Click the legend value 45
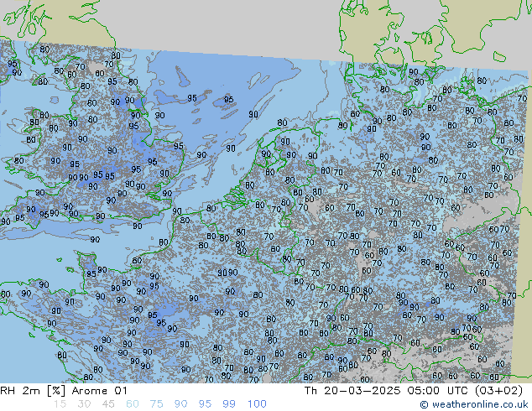This screenshot has height=411, width=532. coord(108,404)
